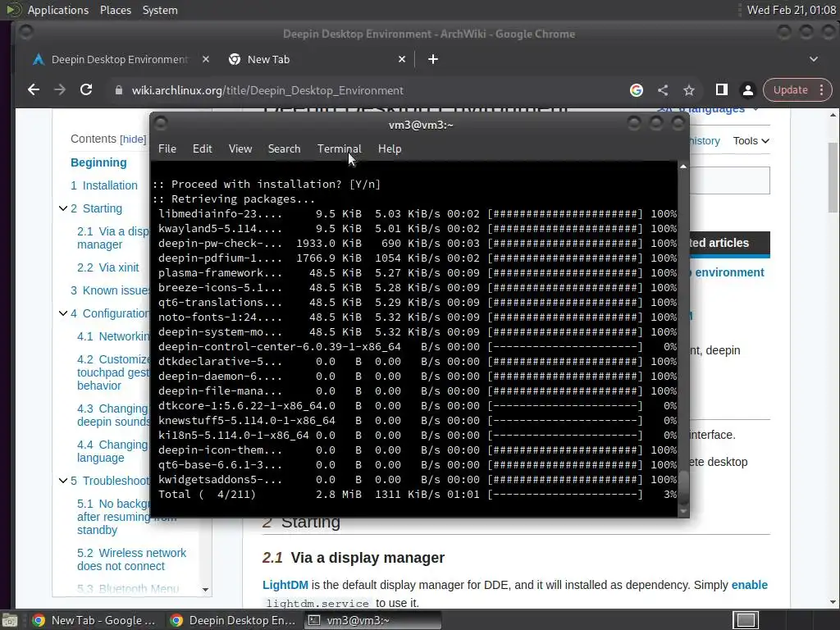Open the terminal Edit menu

point(202,149)
